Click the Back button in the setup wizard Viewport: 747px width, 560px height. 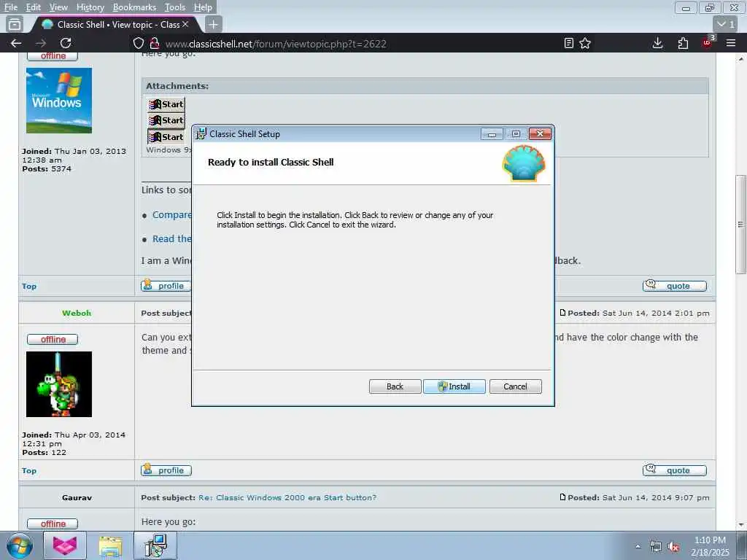click(x=395, y=386)
